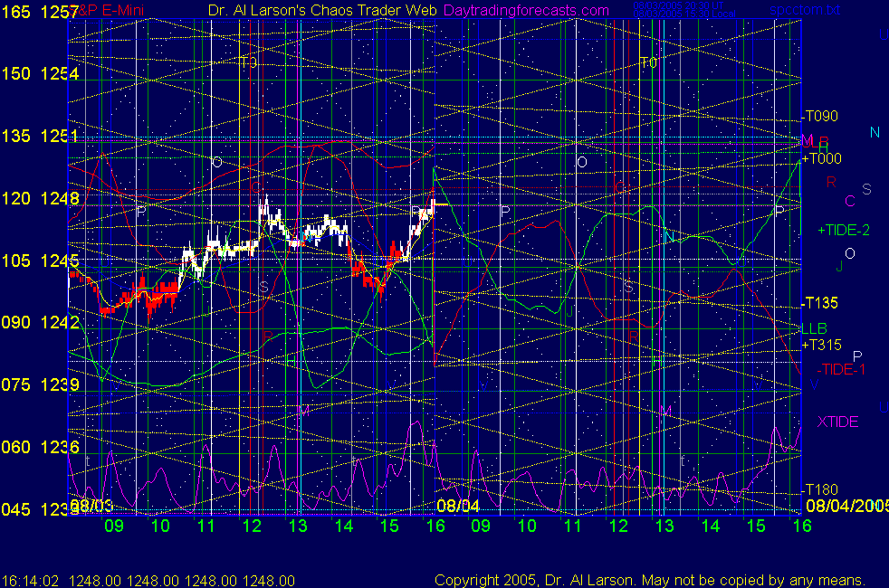The image size is (889, 588).
Task: Click the "-T090" level label
Action: tap(820, 116)
